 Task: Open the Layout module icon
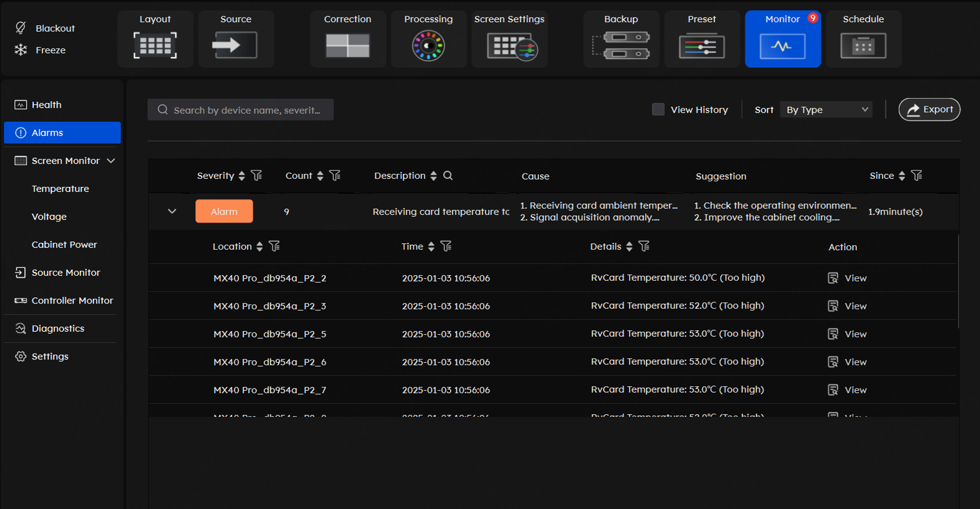pos(155,45)
